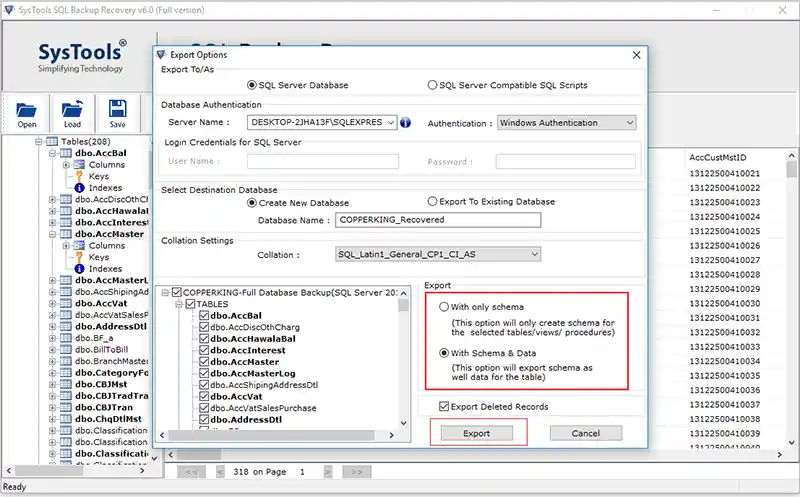This screenshot has height=497, width=800.
Task: Click the dbo.CBJTran table icon
Action: [66, 407]
